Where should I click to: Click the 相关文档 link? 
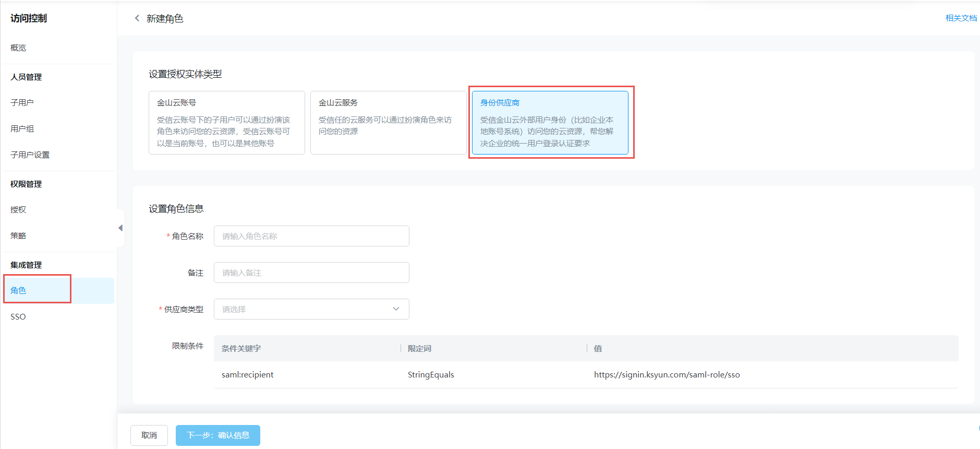[961, 18]
